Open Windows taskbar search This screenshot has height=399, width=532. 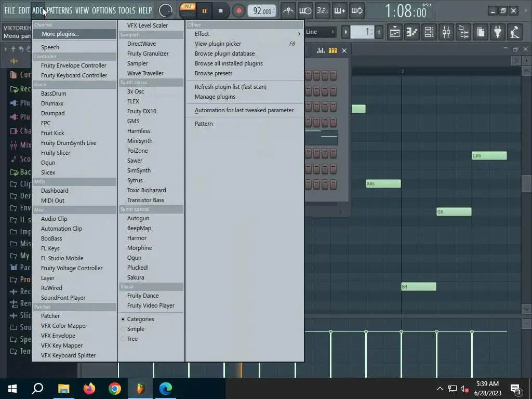[x=37, y=389]
